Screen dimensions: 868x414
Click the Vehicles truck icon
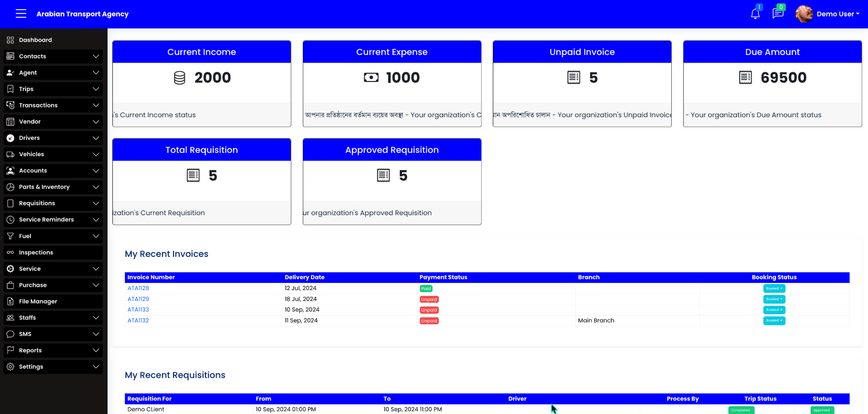point(10,154)
